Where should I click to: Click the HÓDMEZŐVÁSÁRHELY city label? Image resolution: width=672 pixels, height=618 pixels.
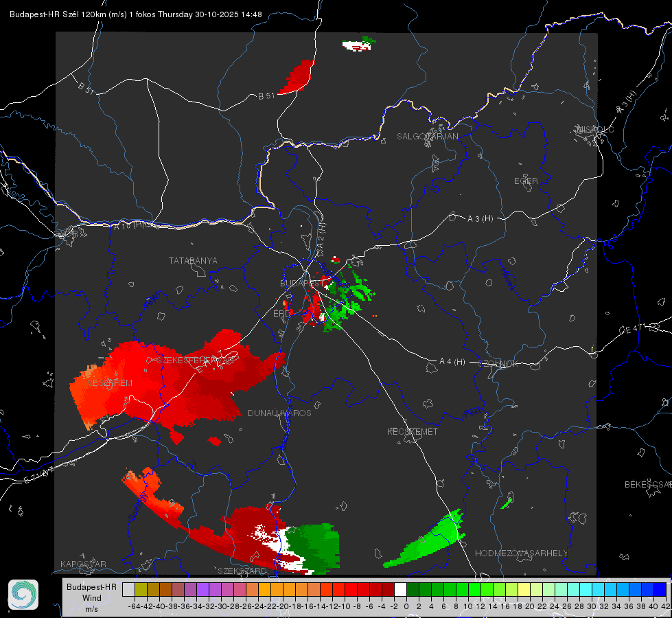(x=521, y=553)
